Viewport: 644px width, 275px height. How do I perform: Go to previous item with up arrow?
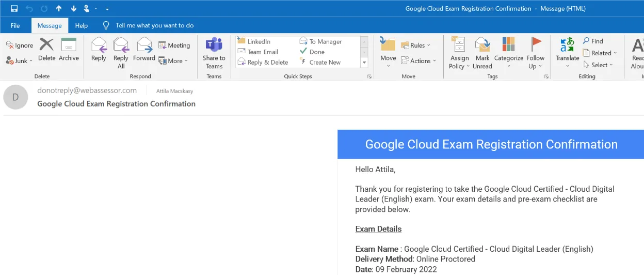(x=59, y=8)
